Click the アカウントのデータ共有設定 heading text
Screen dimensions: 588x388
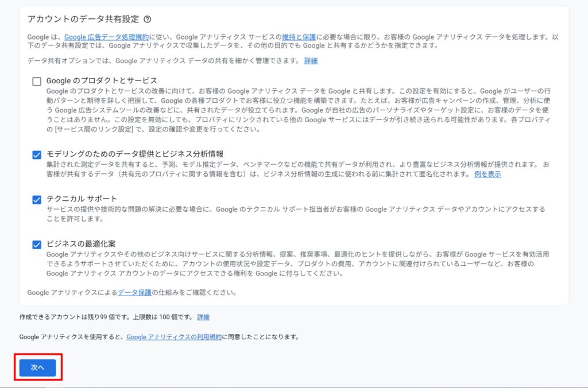pyautogui.click(x=83, y=20)
